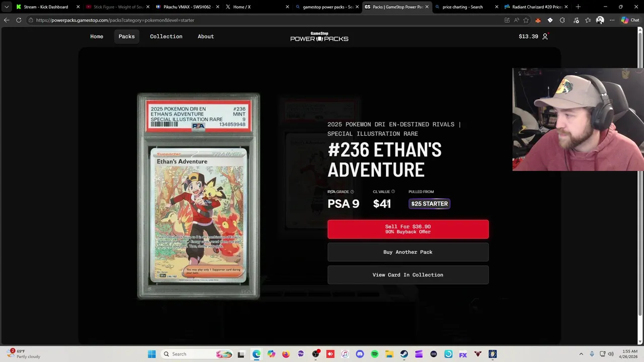Switch to Pikachu VMAX tab
The width and height of the screenshot is (644, 362).
[187, 7]
